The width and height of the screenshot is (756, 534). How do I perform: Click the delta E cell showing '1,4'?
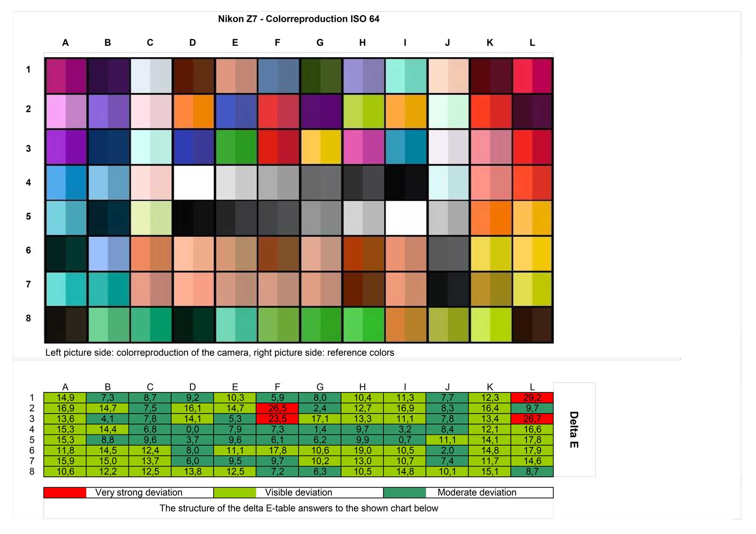click(x=320, y=429)
